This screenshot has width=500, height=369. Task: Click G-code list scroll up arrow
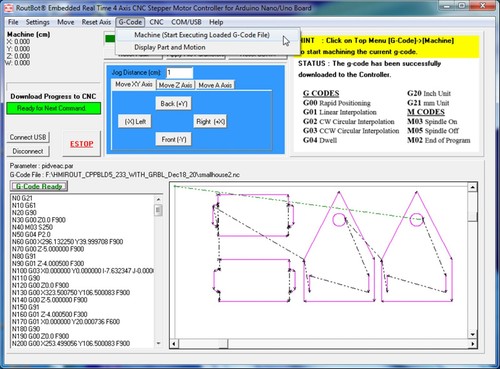tap(158, 199)
